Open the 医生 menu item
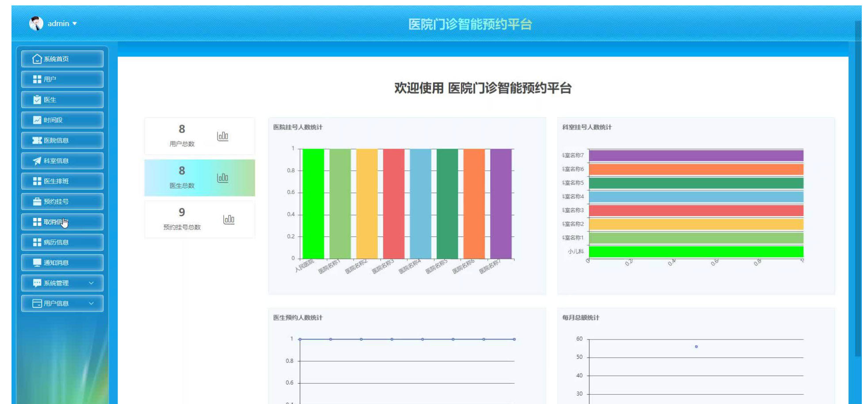The image size is (868, 404). (x=62, y=99)
